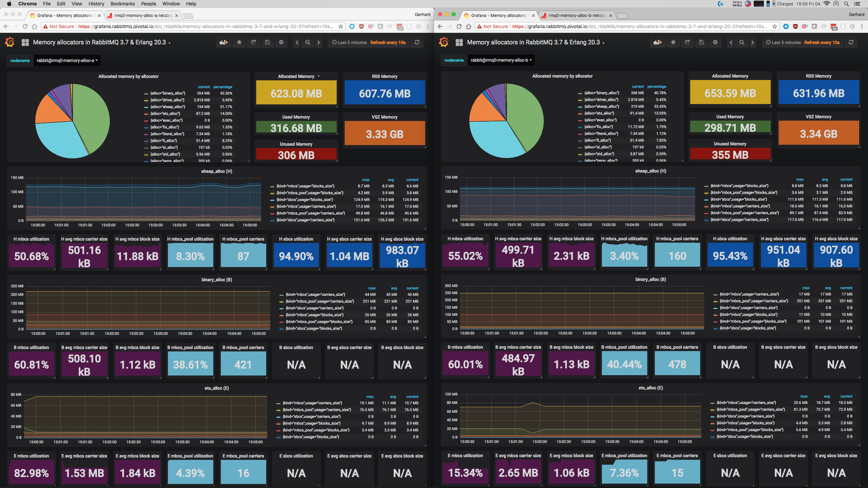Click color line left ets_alloc mbcs_pool blocks_size
Screen dimensions: 868x488
click(x=278, y=430)
